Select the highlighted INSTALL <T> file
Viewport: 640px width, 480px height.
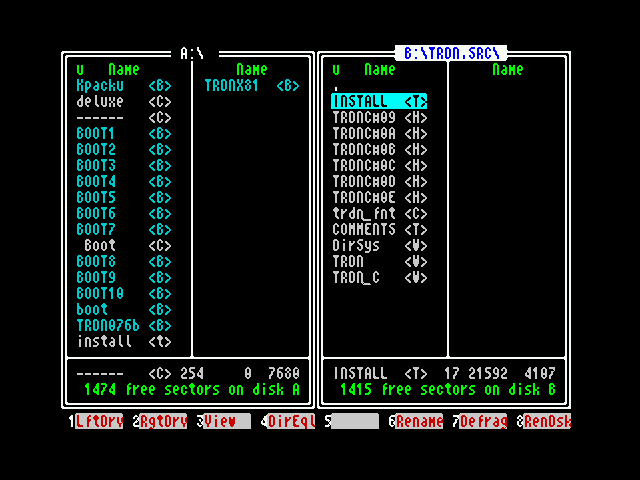(x=380, y=102)
